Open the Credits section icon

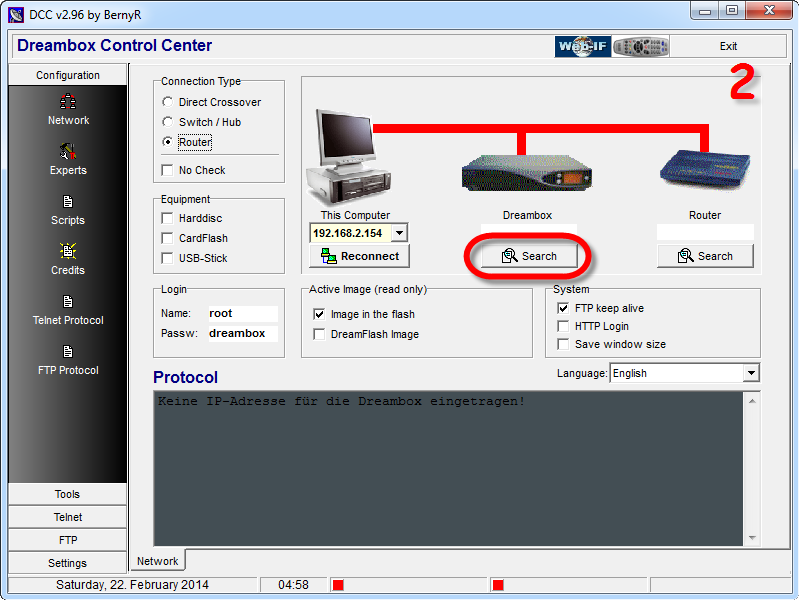click(x=68, y=252)
